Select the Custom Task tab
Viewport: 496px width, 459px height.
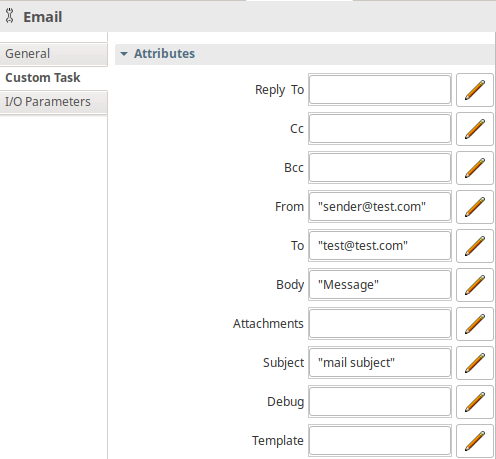pyautogui.click(x=54, y=78)
